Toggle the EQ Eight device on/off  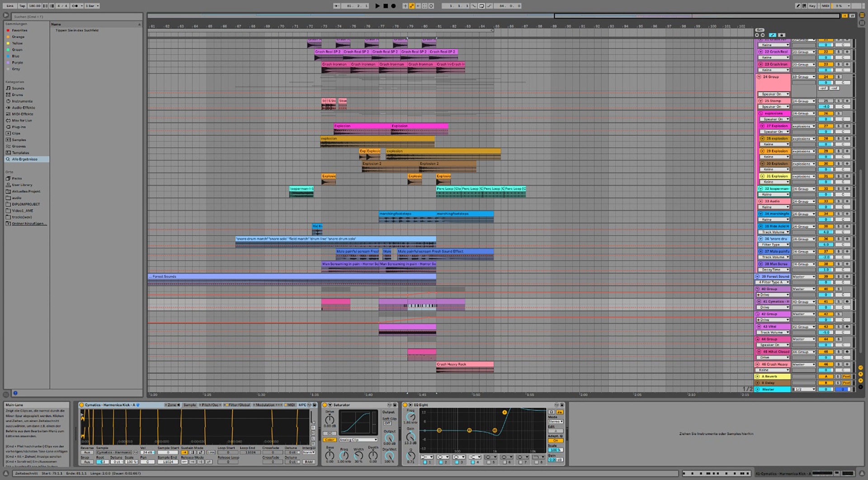406,405
